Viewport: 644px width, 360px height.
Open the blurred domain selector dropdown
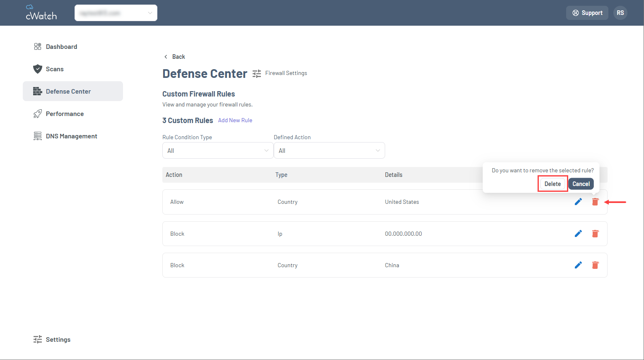[x=116, y=13]
